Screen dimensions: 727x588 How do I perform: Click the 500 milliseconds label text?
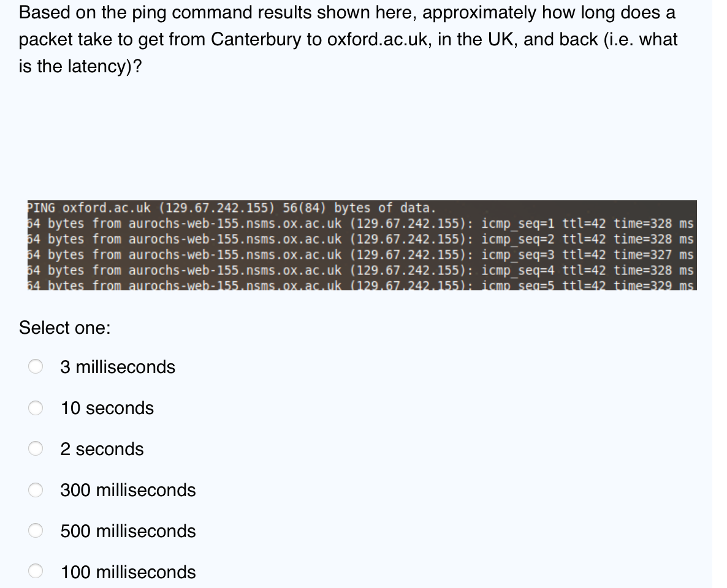click(x=128, y=530)
